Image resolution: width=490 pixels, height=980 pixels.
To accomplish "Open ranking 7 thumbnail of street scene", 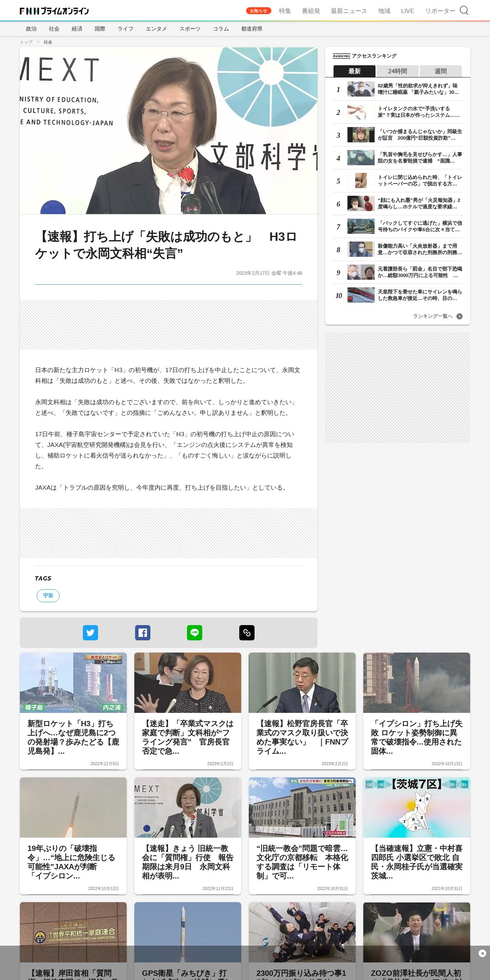I will [361, 226].
